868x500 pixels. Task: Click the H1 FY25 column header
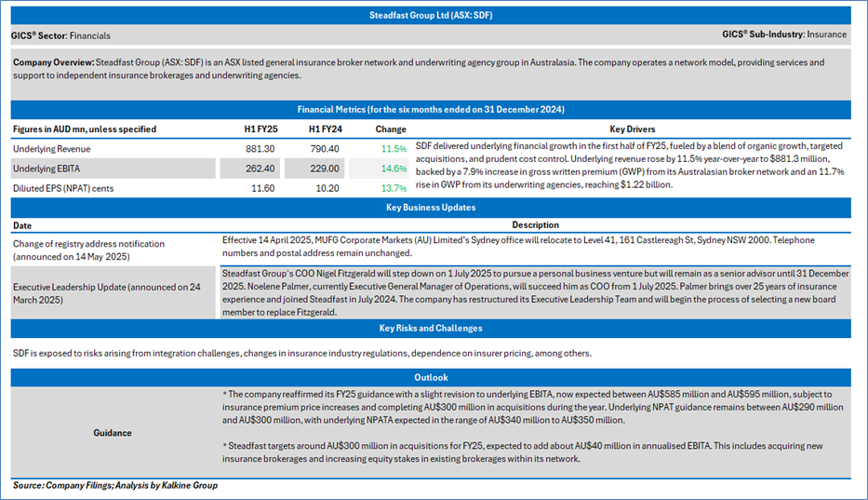(x=260, y=129)
